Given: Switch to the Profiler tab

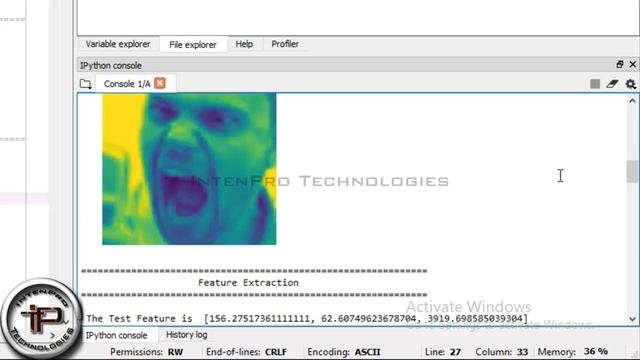Looking at the screenshot, I should click(285, 44).
